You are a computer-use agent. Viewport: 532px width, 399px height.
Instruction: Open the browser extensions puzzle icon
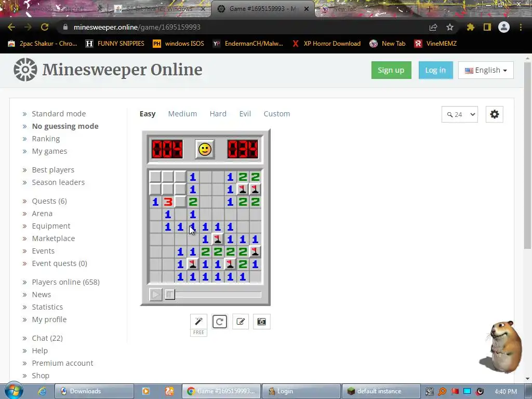click(x=471, y=27)
